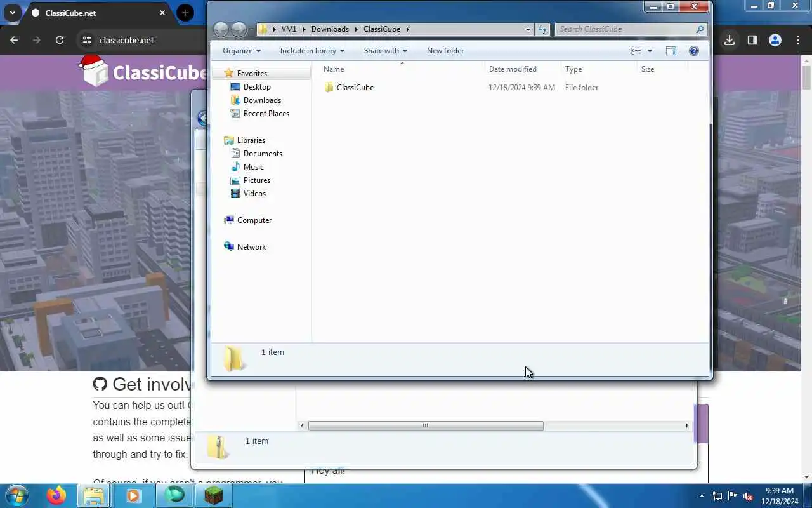Reload the classicube.net page
Image resolution: width=812 pixels, height=508 pixels.
click(x=60, y=40)
